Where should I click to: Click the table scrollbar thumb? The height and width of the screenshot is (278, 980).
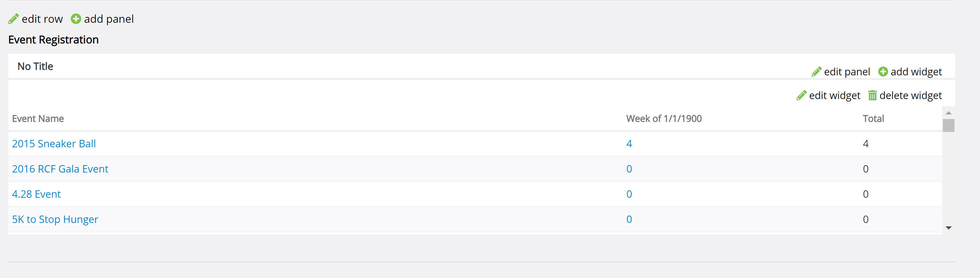[948, 125]
